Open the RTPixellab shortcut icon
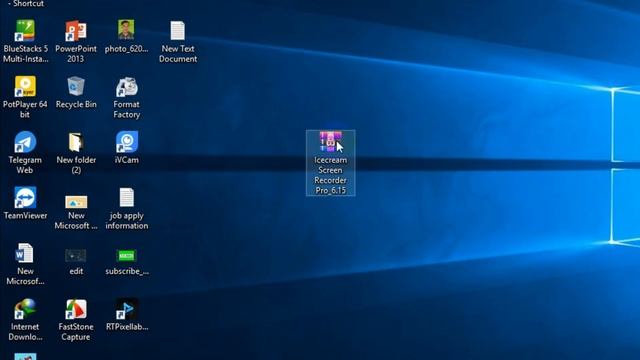The image size is (640, 360). [x=127, y=309]
